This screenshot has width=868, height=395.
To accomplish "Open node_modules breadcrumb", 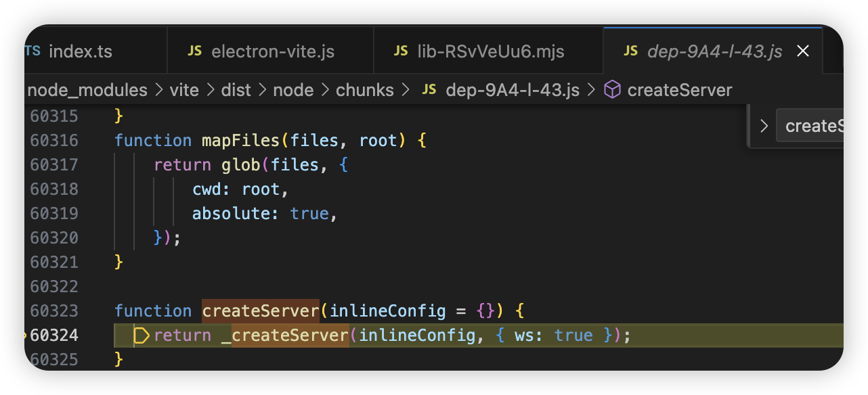I will coord(87,90).
